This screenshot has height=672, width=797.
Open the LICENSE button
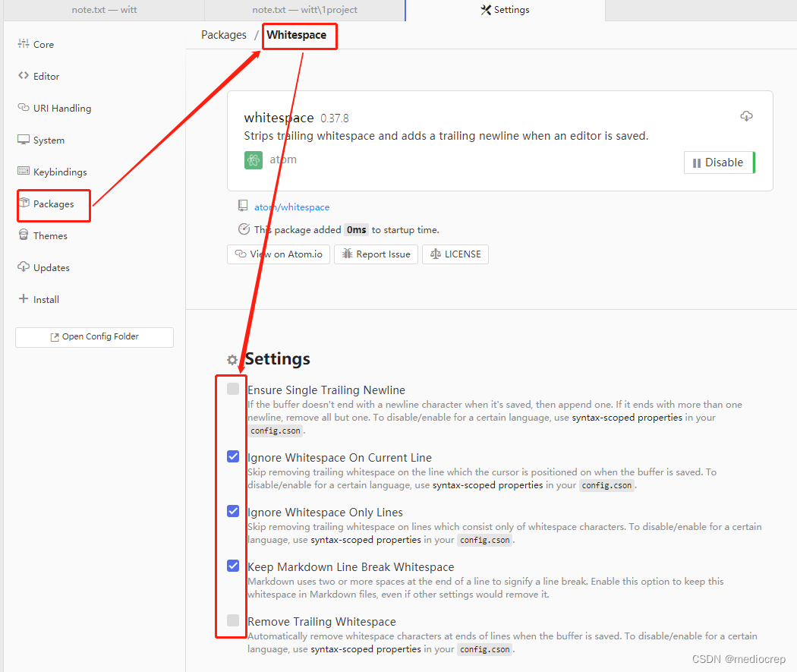click(455, 254)
